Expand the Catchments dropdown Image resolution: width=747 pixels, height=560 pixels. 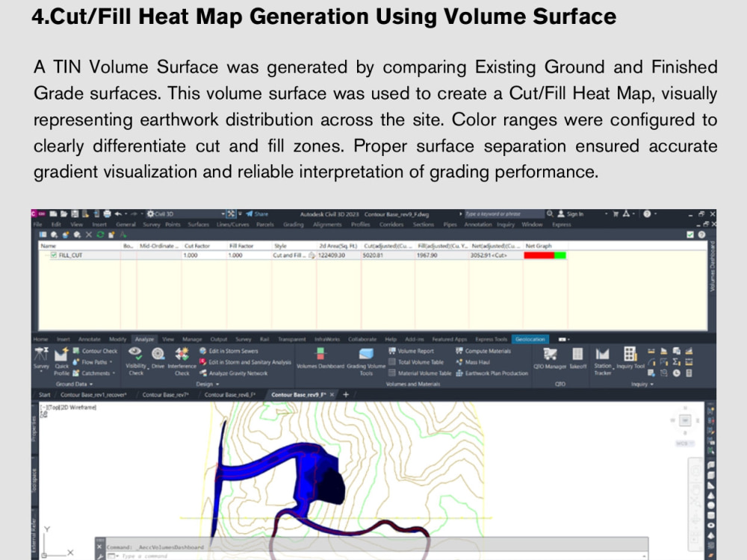114,373
